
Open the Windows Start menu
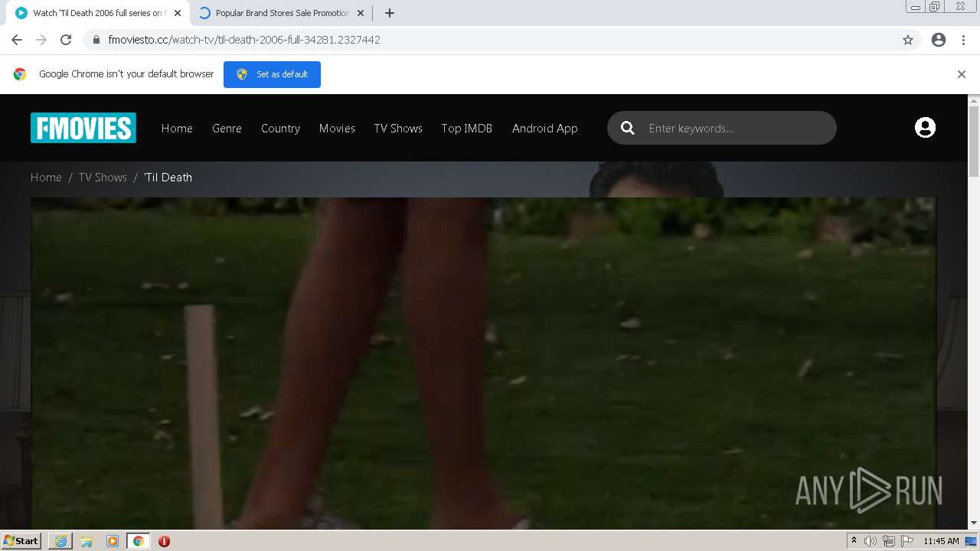coord(21,541)
